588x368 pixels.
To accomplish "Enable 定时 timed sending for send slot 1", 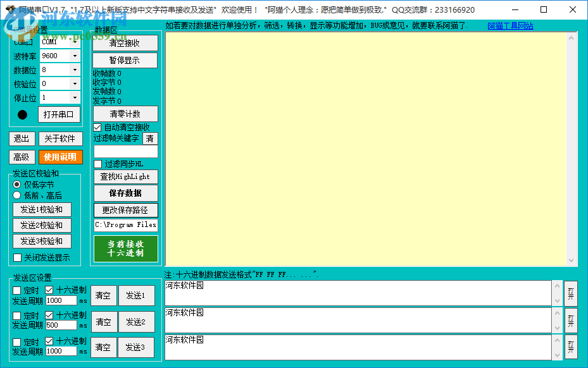I will [x=16, y=290].
